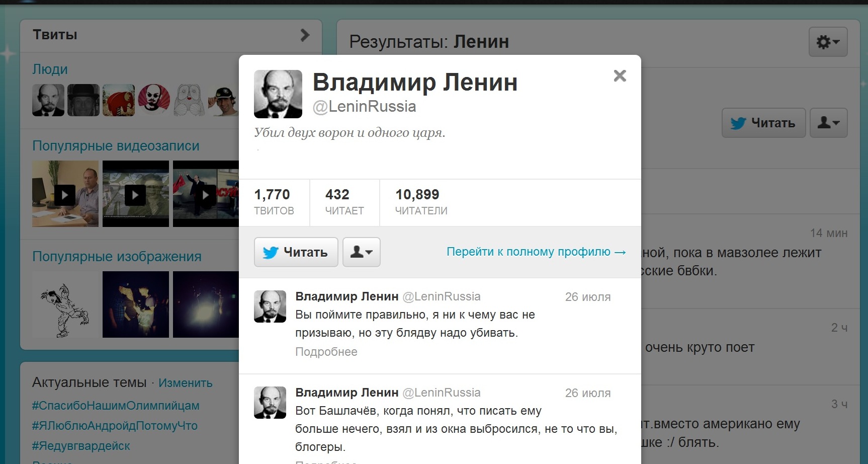The height and width of the screenshot is (464, 868).
Task: Open Популярные изображения link
Action: (117, 257)
